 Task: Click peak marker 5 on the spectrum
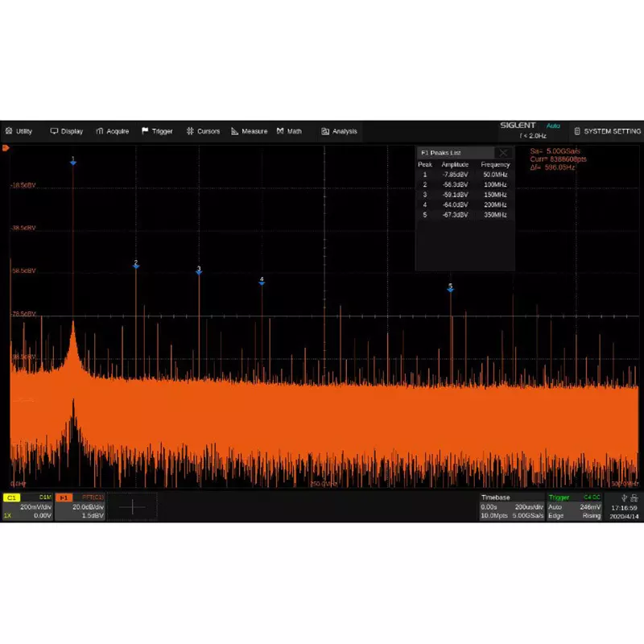click(x=451, y=288)
